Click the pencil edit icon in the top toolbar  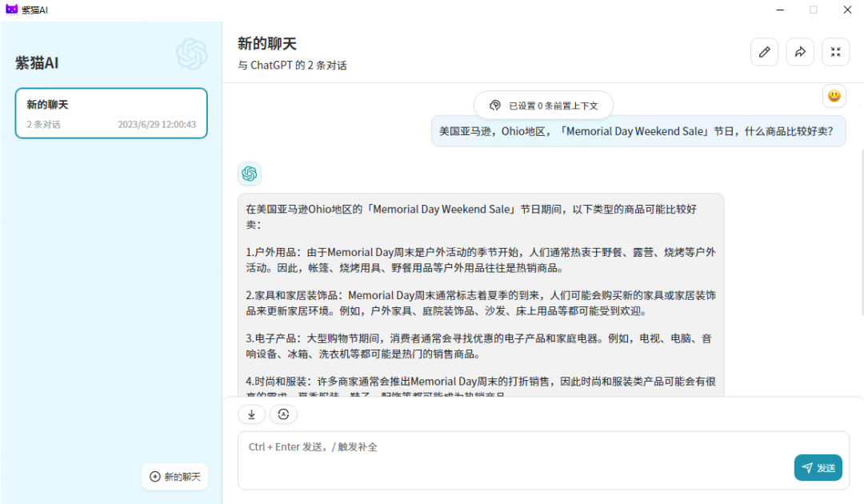(x=764, y=51)
